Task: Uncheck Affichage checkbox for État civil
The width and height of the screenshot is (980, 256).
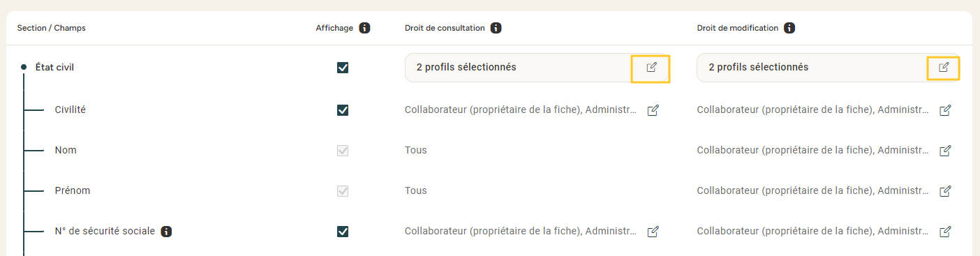Action: (x=343, y=68)
